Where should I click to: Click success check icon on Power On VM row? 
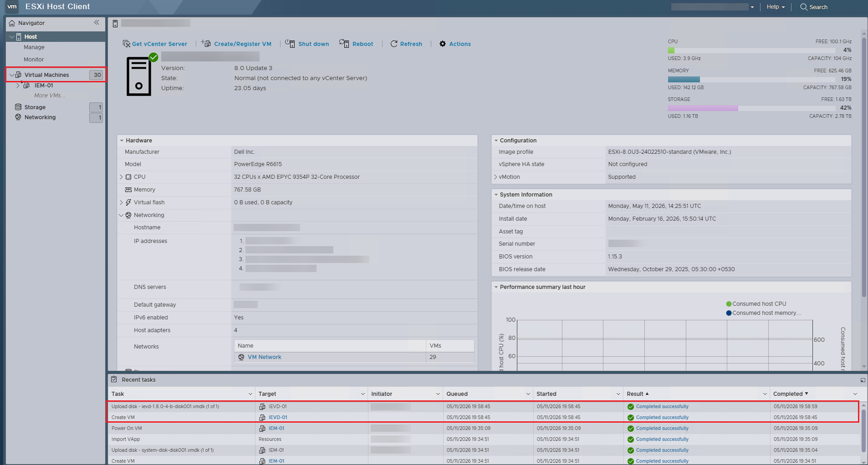(x=631, y=429)
